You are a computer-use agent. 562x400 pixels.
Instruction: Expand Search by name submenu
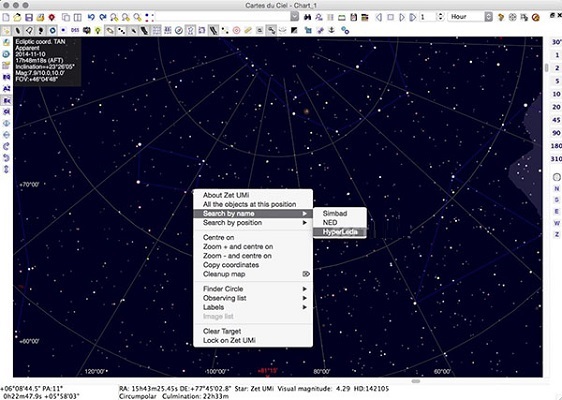[x=253, y=214]
